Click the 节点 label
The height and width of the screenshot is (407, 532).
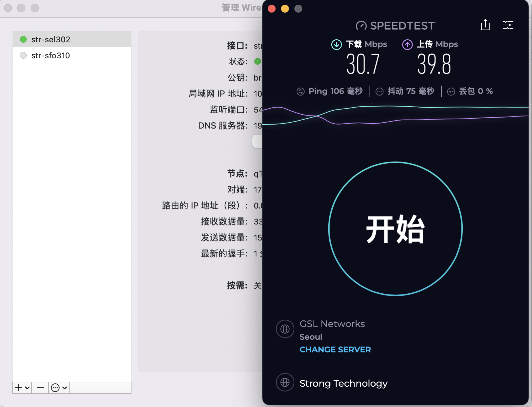237,174
